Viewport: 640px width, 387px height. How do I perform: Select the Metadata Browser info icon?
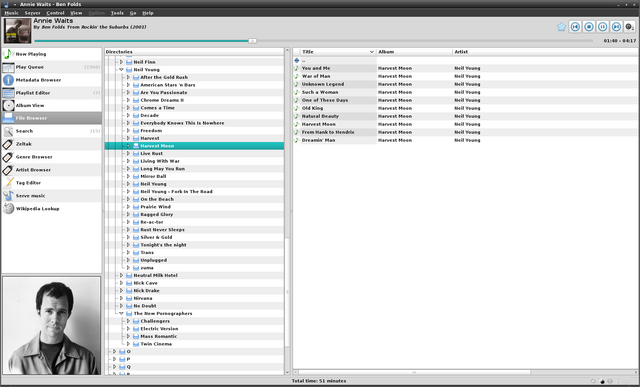[8, 80]
